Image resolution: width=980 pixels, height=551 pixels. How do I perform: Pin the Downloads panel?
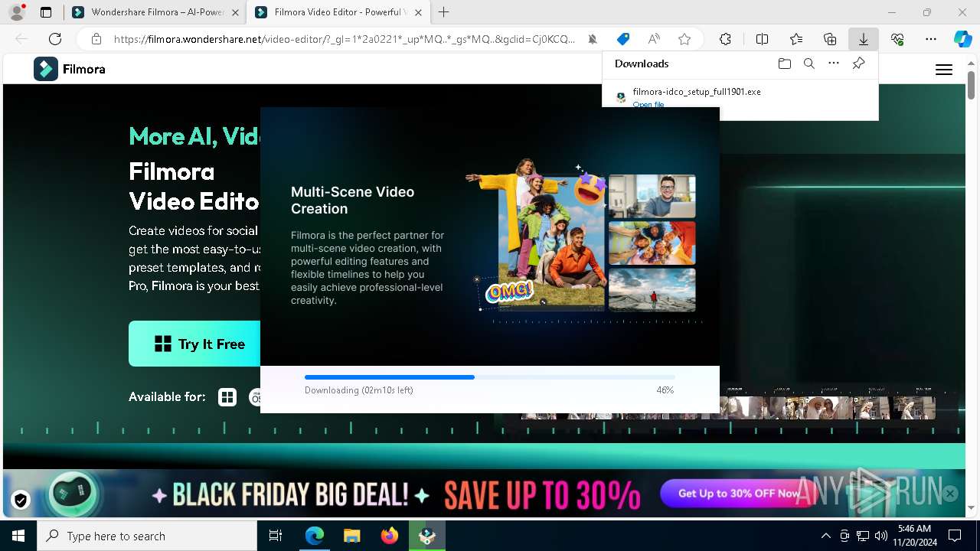pos(858,64)
